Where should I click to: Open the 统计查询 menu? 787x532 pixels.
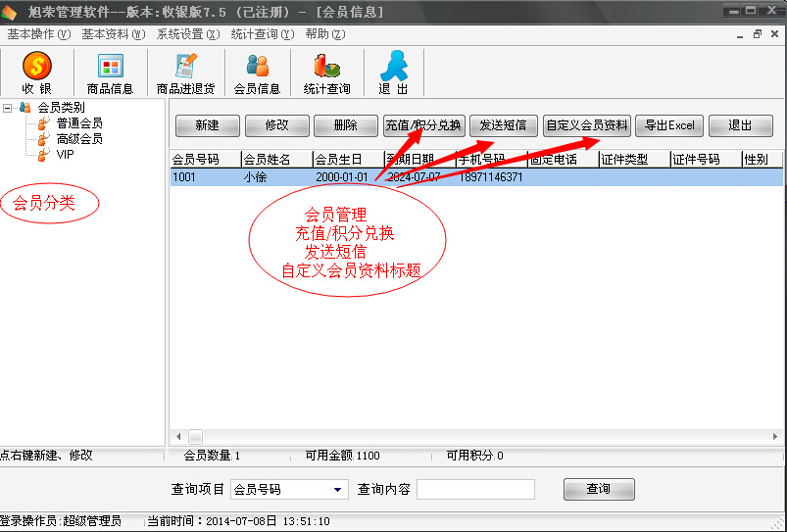point(263,34)
